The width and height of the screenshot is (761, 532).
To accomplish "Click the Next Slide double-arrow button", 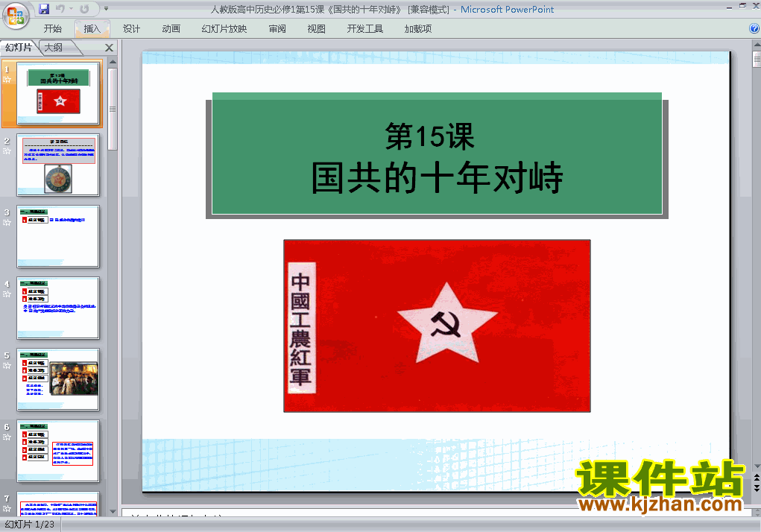I will click(757, 487).
